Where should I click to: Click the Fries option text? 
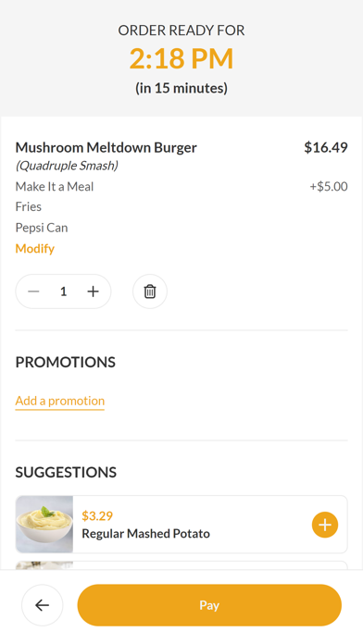coord(29,206)
